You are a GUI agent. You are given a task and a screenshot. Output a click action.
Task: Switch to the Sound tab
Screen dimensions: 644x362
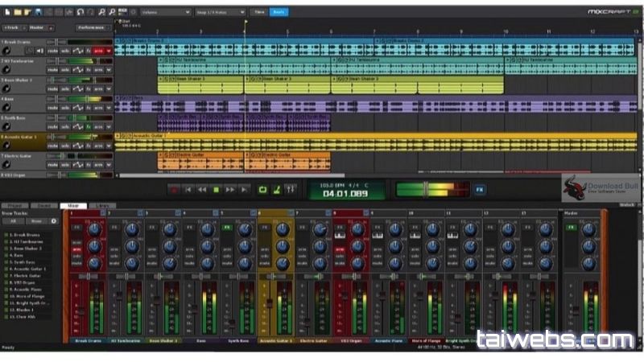pos(44,206)
